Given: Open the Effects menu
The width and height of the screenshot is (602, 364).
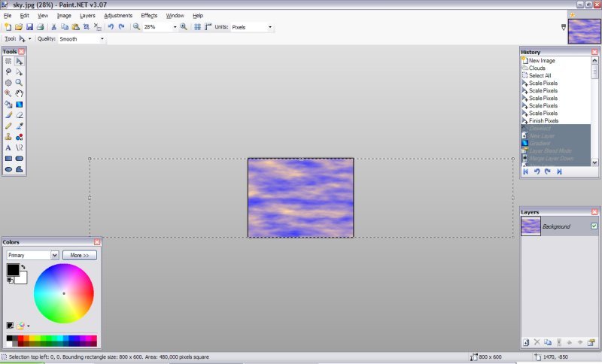Looking at the screenshot, I should (x=149, y=15).
